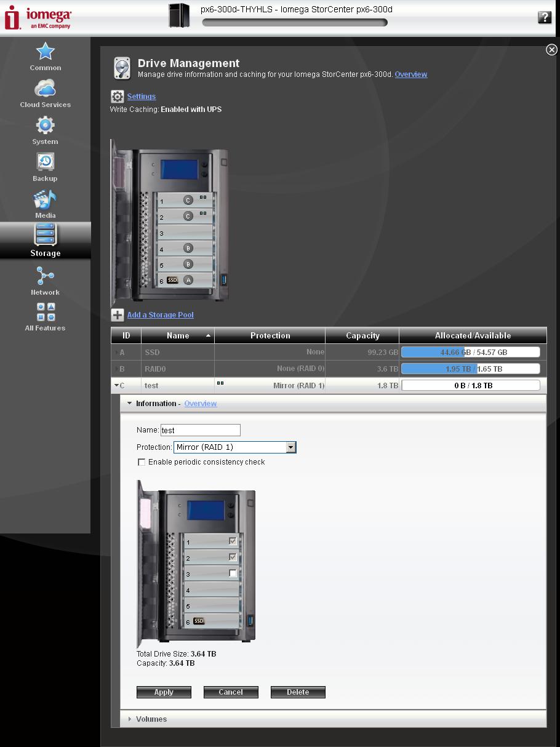Click drive bay 1 pool C badge
This screenshot has height=747, width=560.
[188, 200]
